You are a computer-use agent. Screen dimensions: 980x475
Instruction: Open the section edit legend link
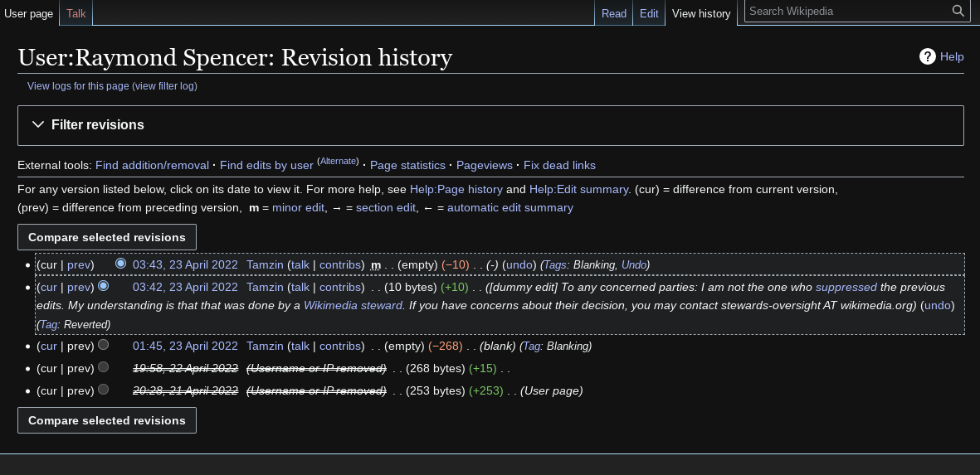pyautogui.click(x=386, y=208)
